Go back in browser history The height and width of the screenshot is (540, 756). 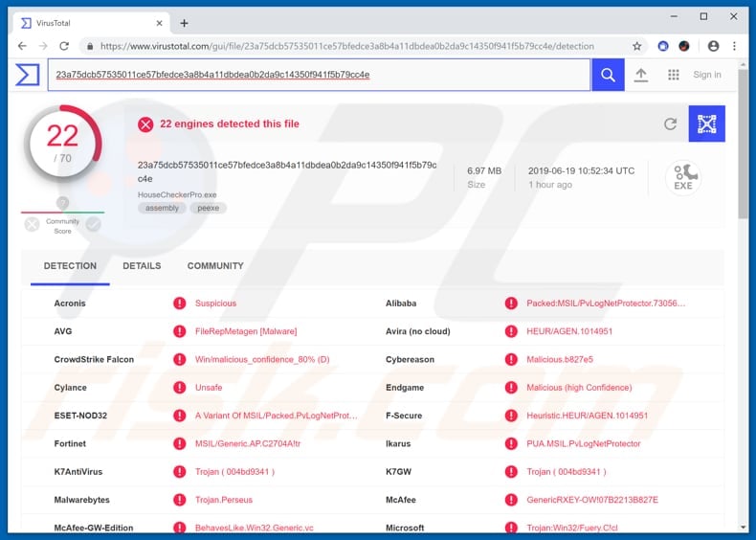coord(22,46)
